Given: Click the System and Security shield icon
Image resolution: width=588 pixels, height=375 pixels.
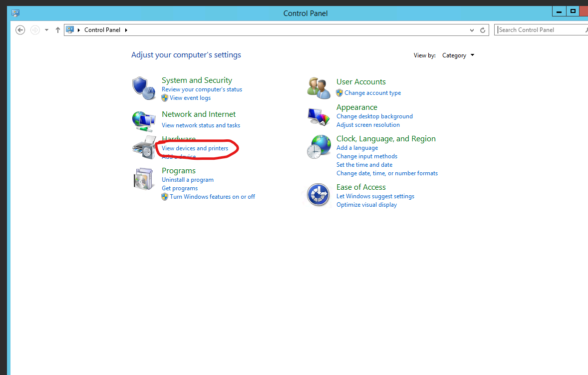Looking at the screenshot, I should [x=143, y=88].
